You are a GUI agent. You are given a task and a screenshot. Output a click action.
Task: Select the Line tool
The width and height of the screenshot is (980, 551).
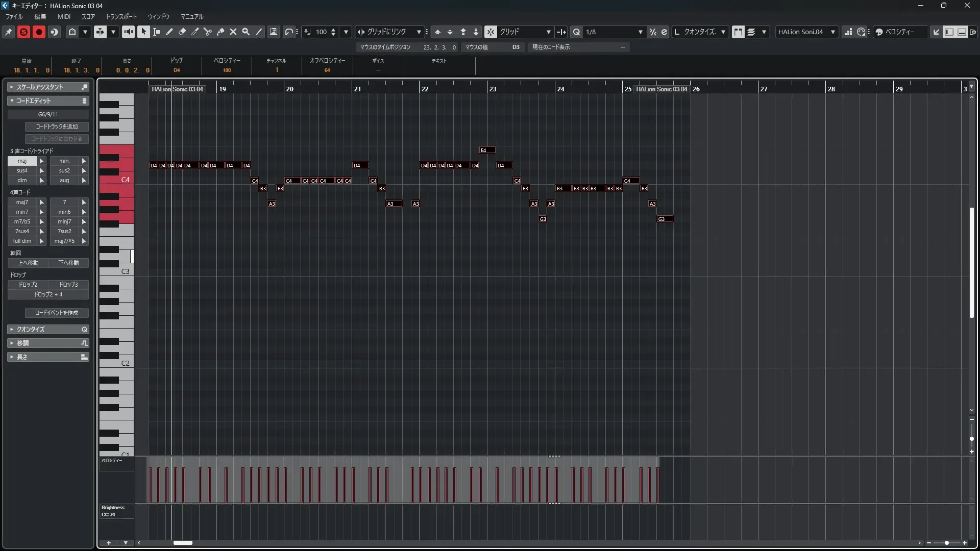[259, 32]
